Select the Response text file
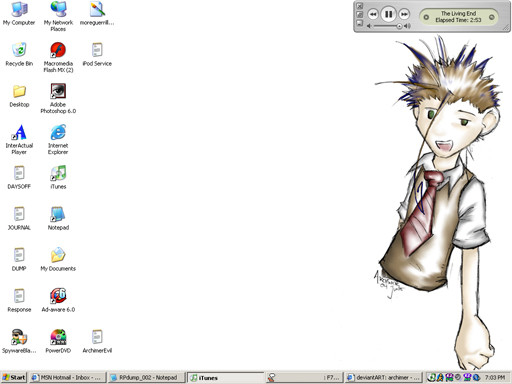 click(19, 300)
